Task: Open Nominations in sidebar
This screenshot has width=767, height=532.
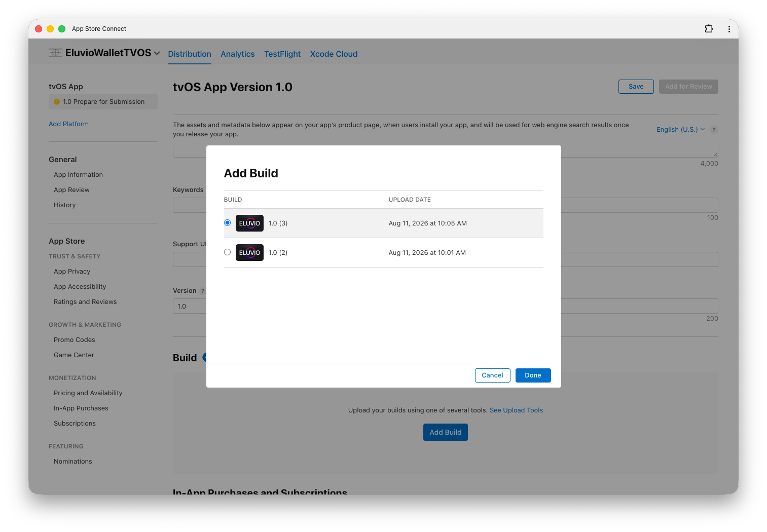Action: click(x=73, y=462)
